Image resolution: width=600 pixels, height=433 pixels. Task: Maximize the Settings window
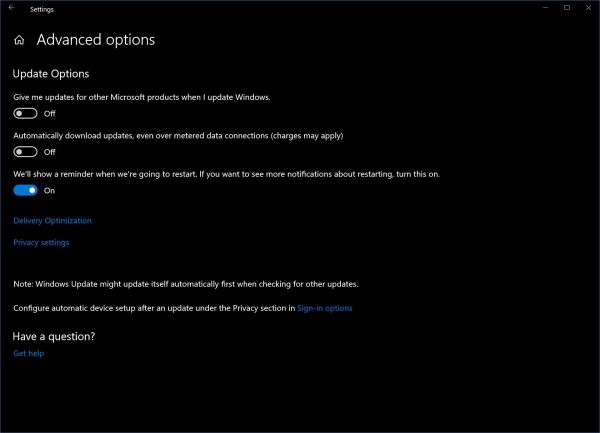(566, 8)
